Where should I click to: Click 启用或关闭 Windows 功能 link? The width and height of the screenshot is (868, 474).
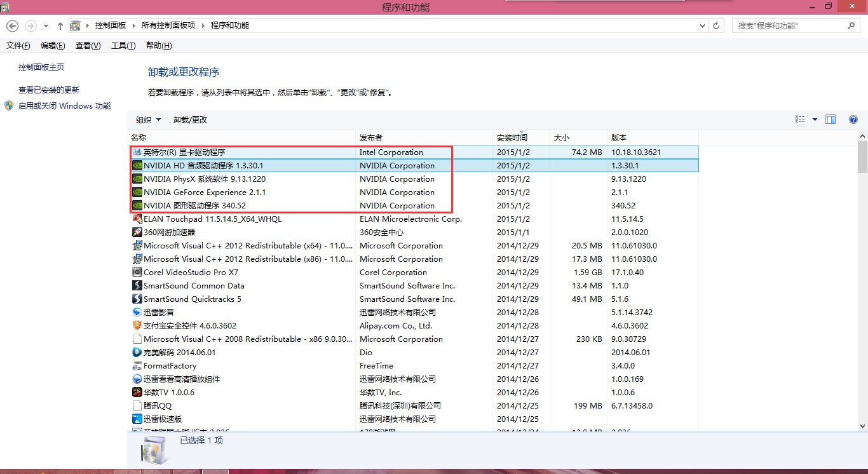click(x=64, y=106)
